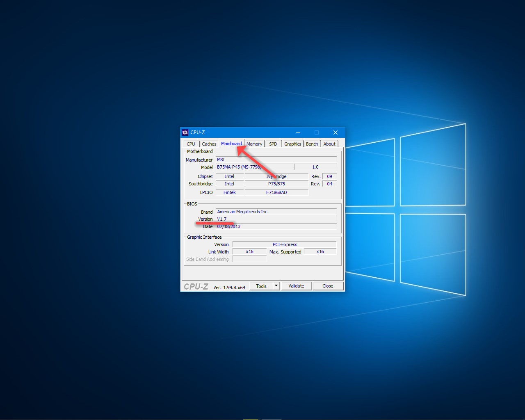Switch to the CPU tab
The width and height of the screenshot is (525, 420).
(191, 144)
